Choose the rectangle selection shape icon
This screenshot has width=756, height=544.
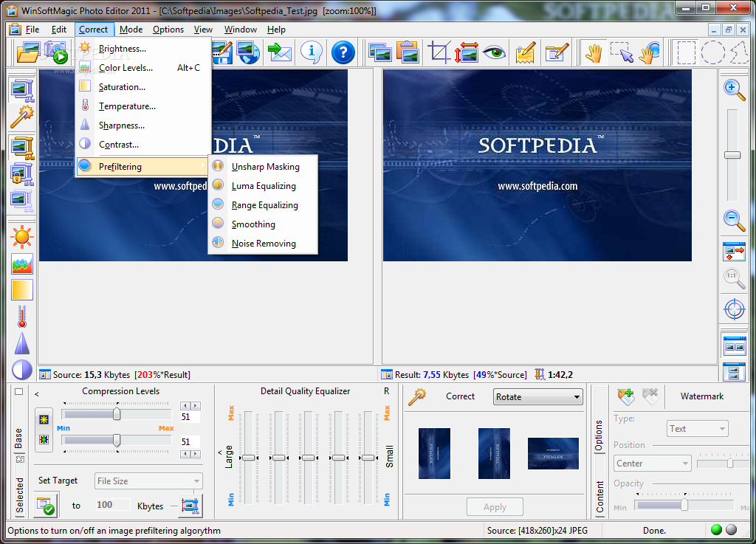tap(687, 53)
